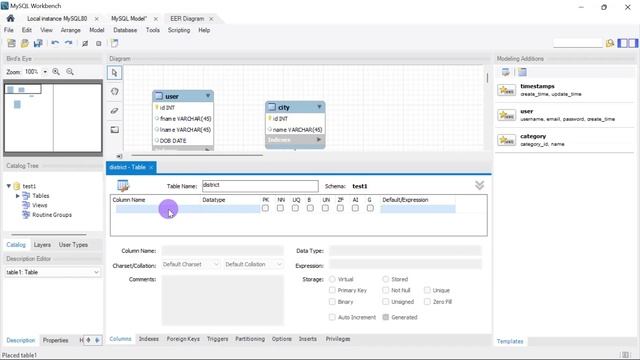Screen dimensions: 640x360
Task: Create a new model document icon
Action: coord(11,43)
